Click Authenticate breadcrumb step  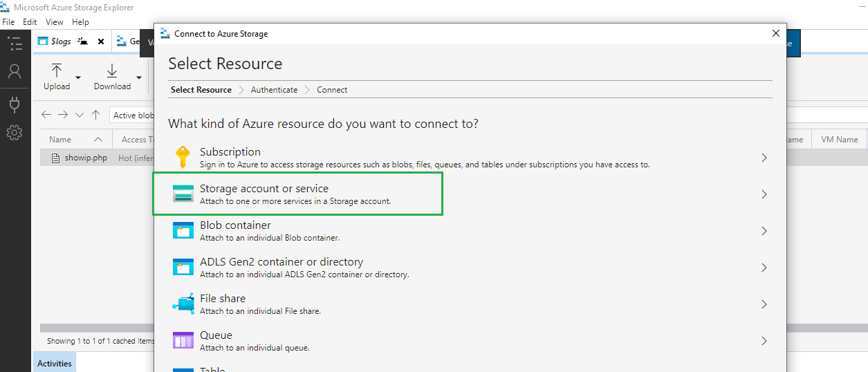click(x=274, y=90)
